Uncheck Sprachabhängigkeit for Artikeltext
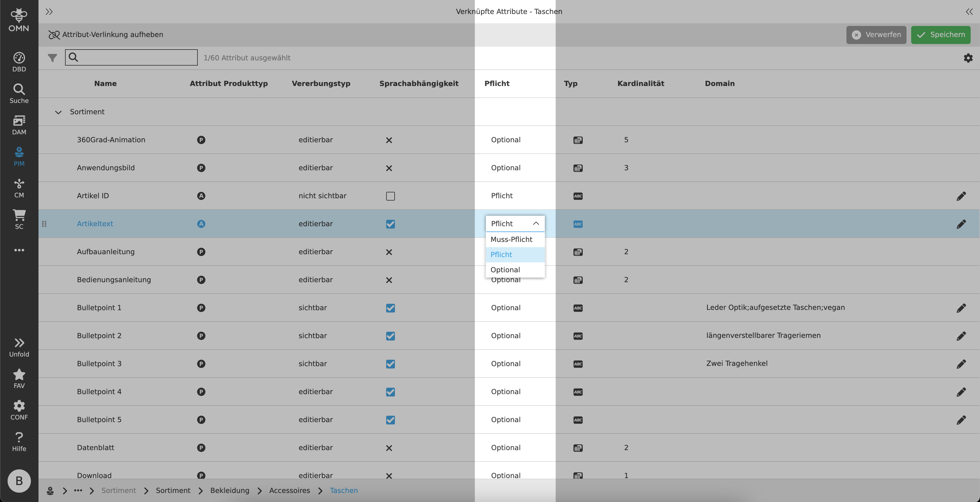 [x=390, y=224]
